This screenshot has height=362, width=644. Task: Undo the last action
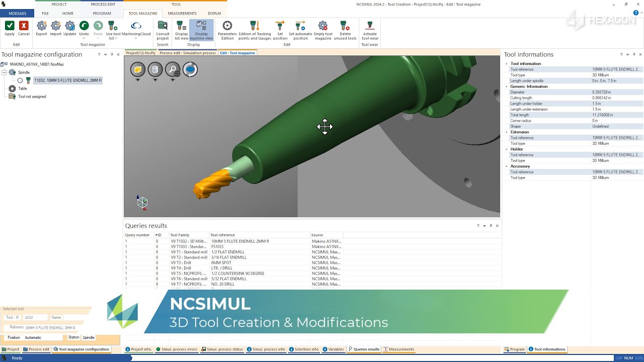[84, 29]
